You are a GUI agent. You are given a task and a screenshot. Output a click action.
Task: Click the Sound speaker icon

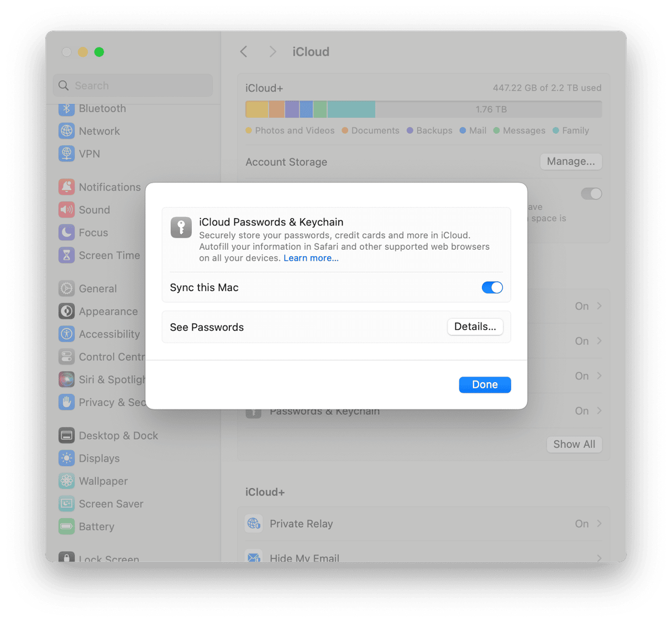pos(66,209)
